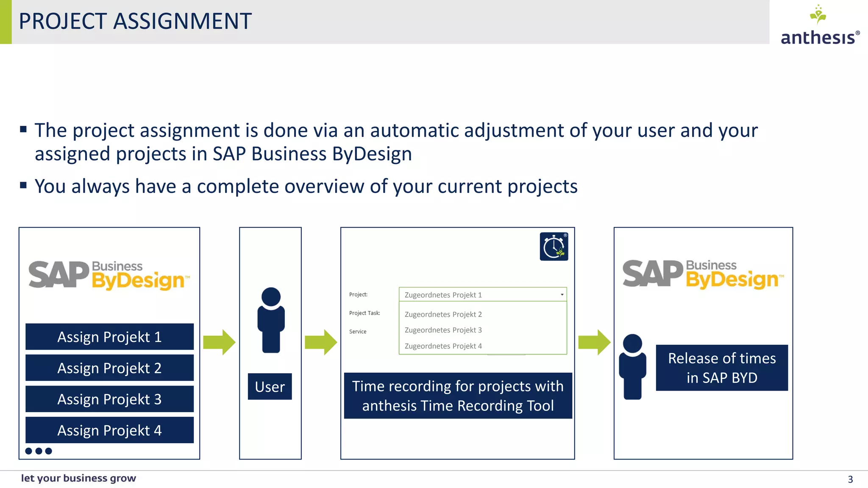Click the green arrow after User panel
The width and height of the screenshot is (868, 488).
tap(321, 342)
